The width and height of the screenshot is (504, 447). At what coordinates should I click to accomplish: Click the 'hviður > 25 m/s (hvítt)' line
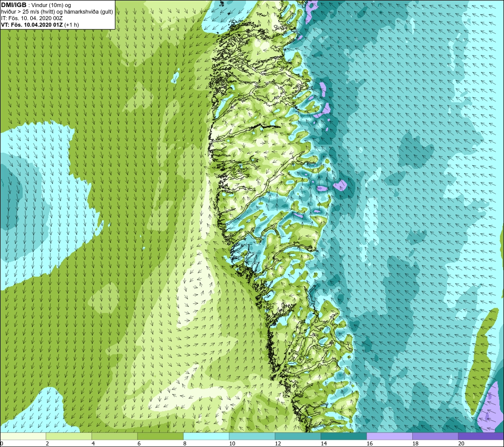point(28,12)
